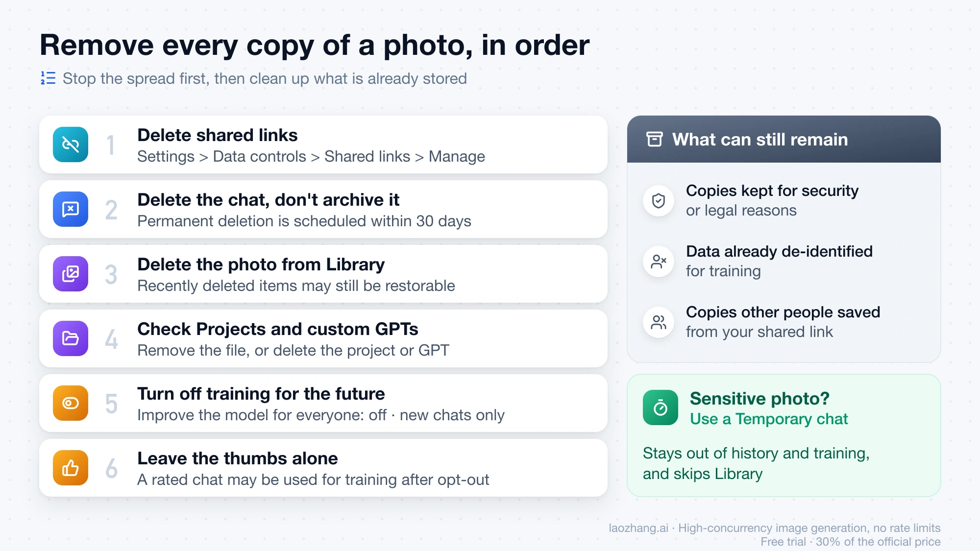Click the 'Sensitive photo?' heading
This screenshot has height=551, width=980.
pos(759,399)
